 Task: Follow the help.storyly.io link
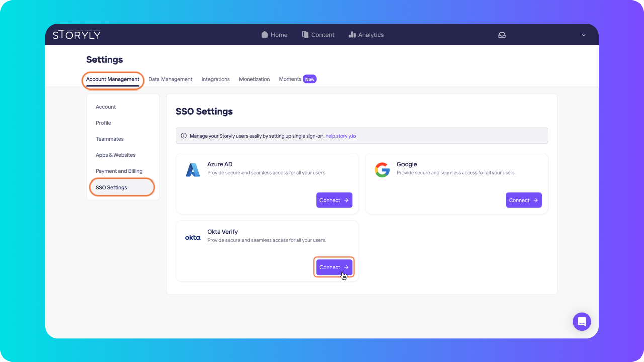click(x=341, y=136)
